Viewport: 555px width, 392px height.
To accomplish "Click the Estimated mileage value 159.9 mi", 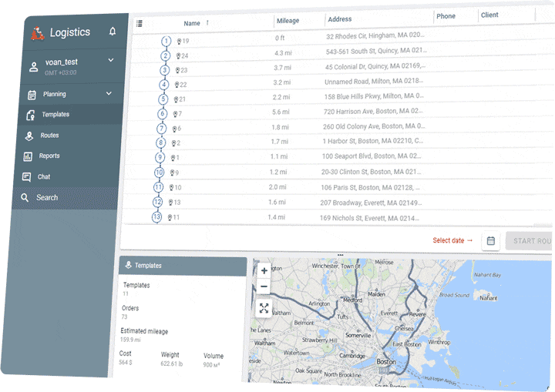I will click(130, 340).
